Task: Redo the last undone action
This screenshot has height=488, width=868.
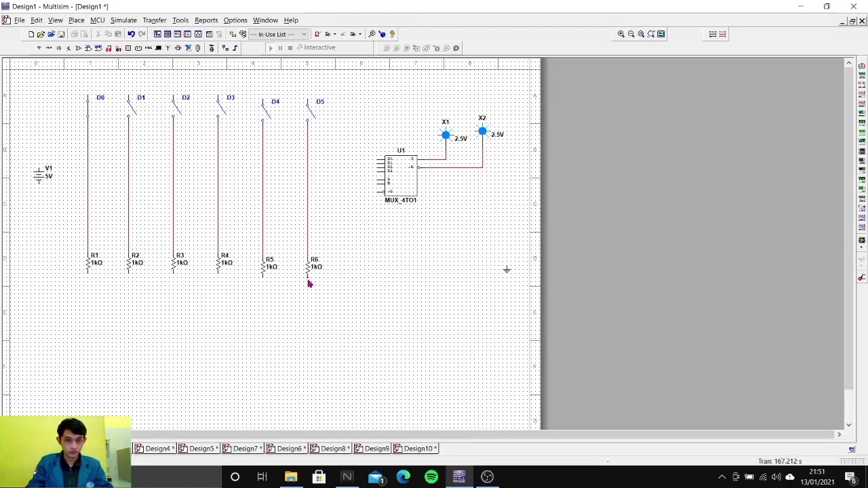Action: click(141, 34)
